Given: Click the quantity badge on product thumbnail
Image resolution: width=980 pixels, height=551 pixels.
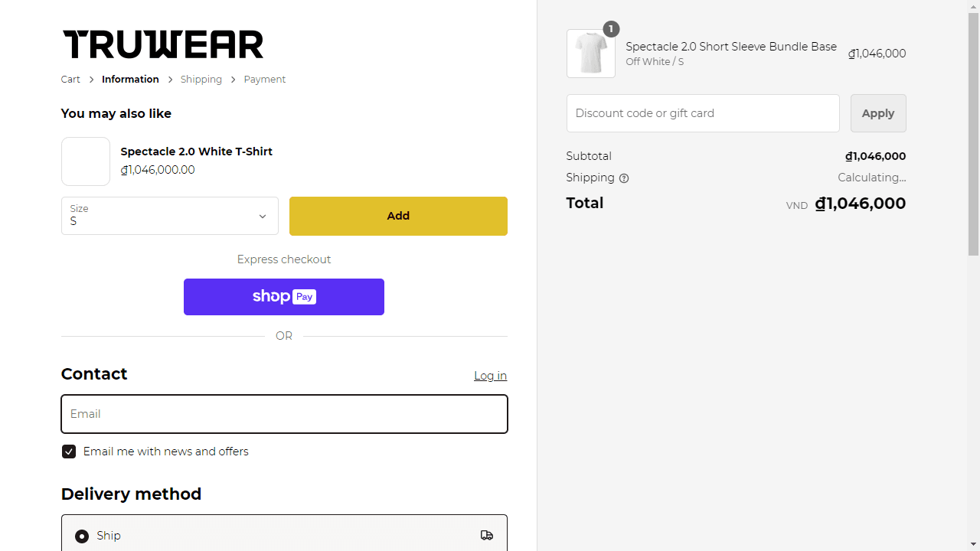Looking at the screenshot, I should coord(611,29).
